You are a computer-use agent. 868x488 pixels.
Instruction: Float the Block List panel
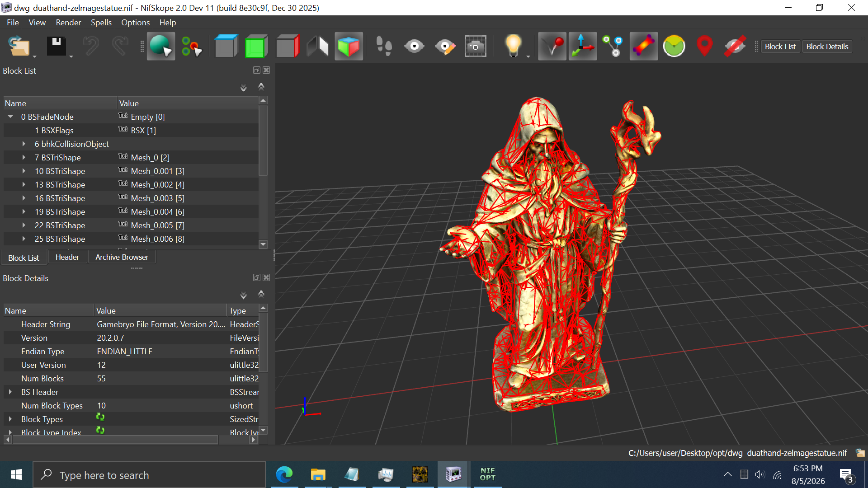coord(256,70)
